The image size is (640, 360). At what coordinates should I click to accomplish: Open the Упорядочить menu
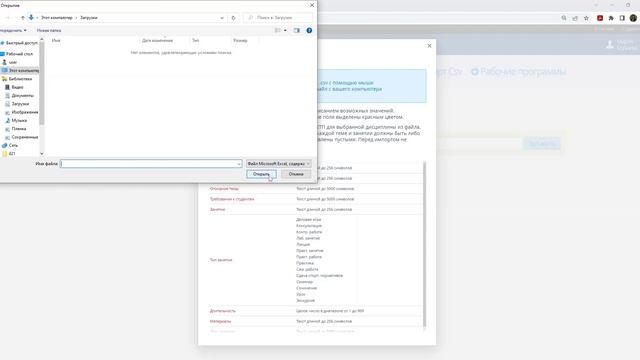[13, 30]
